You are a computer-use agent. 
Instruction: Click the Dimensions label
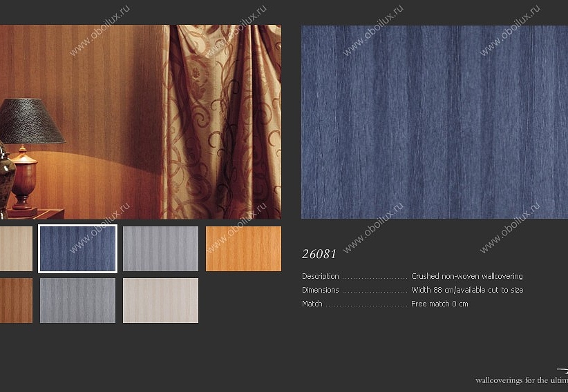tap(321, 290)
